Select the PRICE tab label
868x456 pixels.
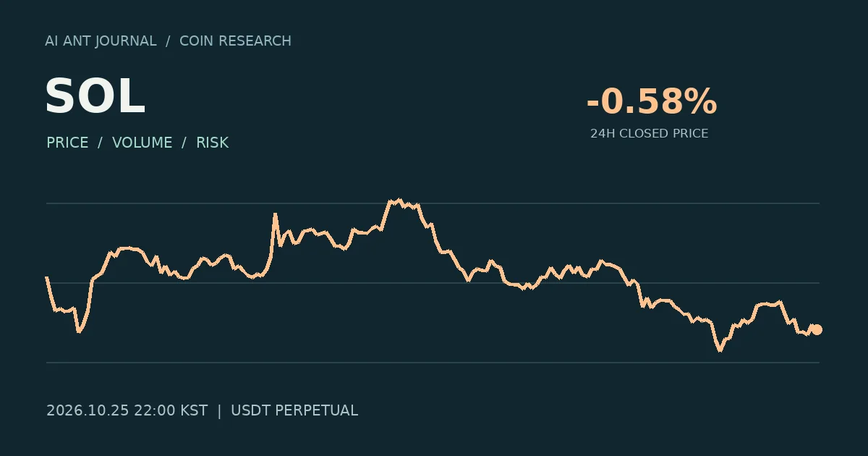coord(67,143)
